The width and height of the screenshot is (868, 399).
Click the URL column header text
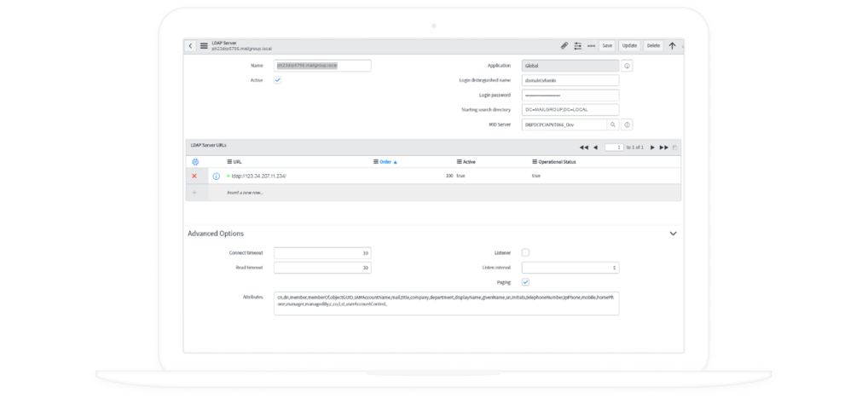click(x=238, y=162)
